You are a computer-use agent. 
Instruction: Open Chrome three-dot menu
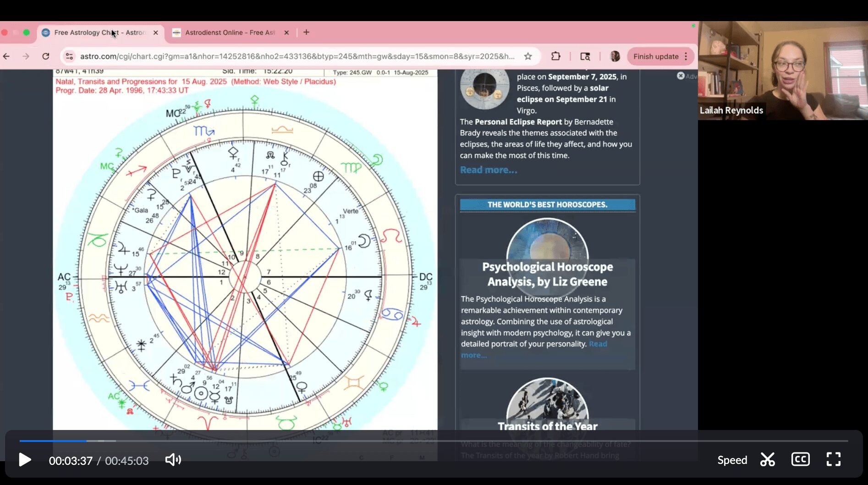point(686,56)
